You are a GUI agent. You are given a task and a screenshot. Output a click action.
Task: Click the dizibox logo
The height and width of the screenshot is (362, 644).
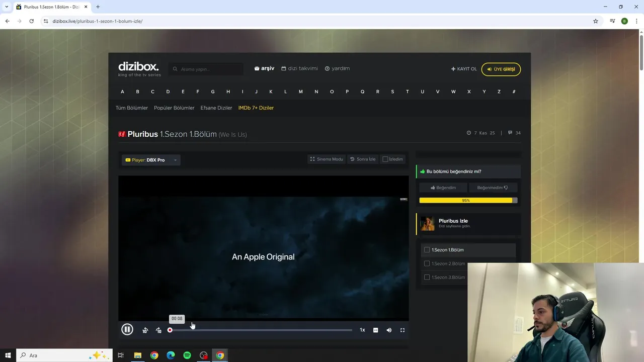point(139,69)
